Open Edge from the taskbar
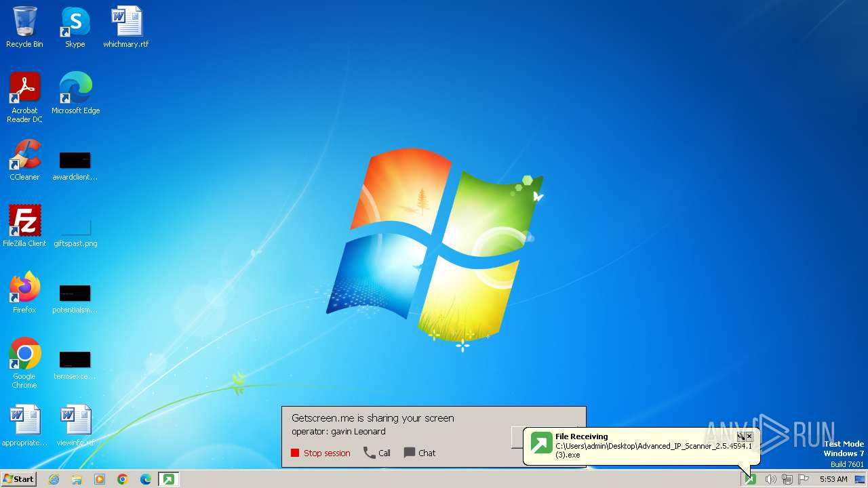 pos(146,479)
